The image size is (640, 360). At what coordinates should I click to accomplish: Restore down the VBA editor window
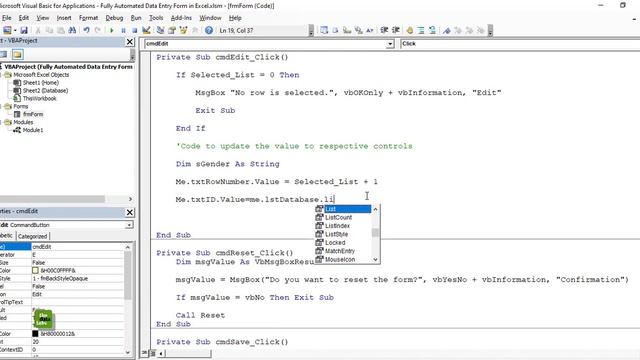pos(623,5)
